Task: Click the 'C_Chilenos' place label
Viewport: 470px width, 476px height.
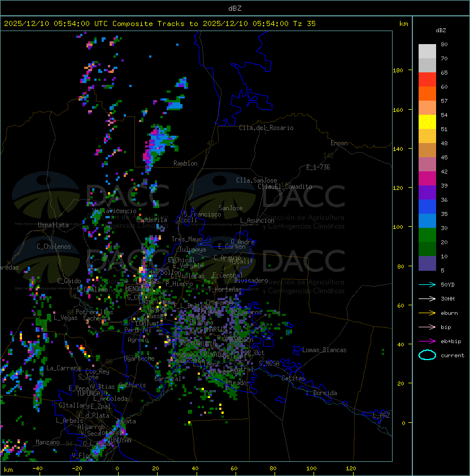Action: point(54,246)
